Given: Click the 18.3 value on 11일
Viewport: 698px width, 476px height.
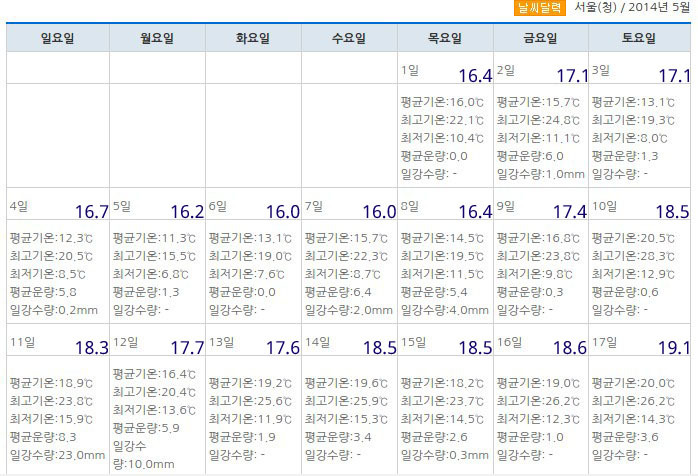Looking at the screenshot, I should click(x=92, y=348).
